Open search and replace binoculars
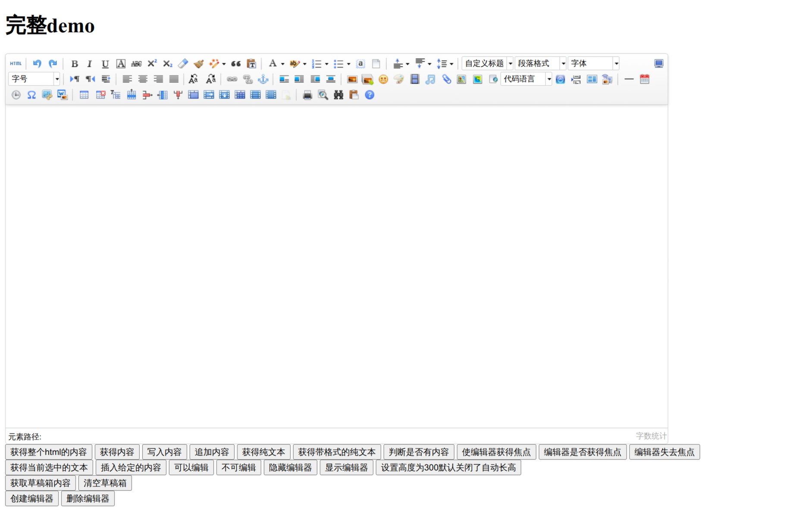The image size is (811, 532). coord(338,95)
